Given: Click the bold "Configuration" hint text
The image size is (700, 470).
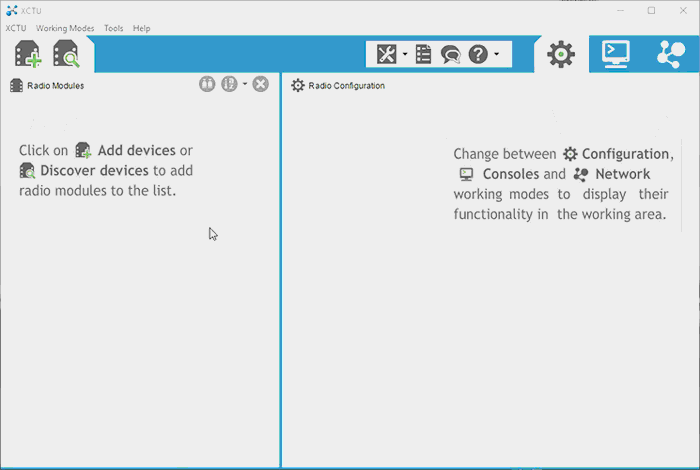Looking at the screenshot, I should [625, 154].
